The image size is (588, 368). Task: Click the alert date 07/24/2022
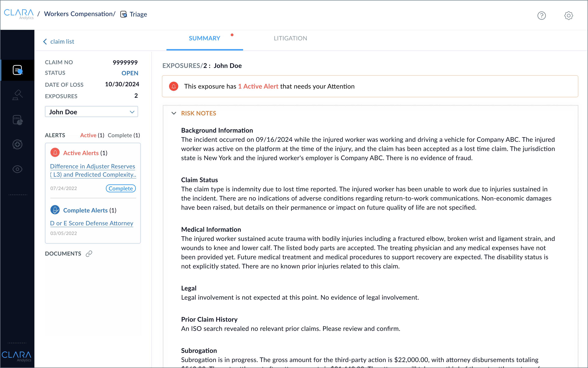coord(63,188)
